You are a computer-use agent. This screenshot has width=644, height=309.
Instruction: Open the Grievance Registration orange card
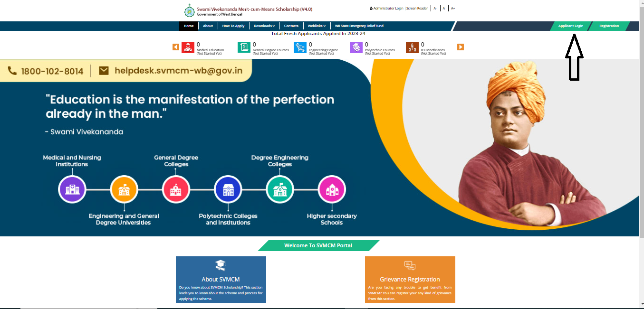click(x=410, y=279)
